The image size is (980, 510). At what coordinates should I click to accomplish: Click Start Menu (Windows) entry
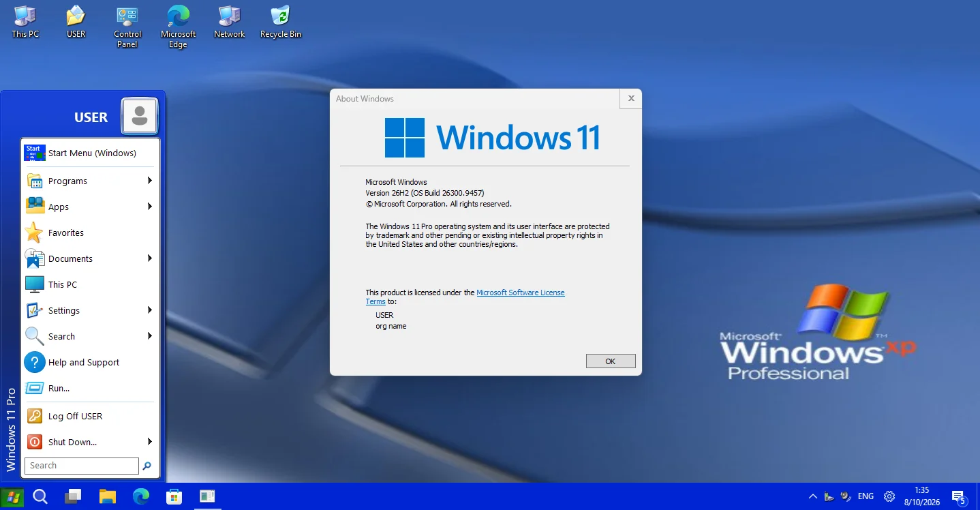91,153
